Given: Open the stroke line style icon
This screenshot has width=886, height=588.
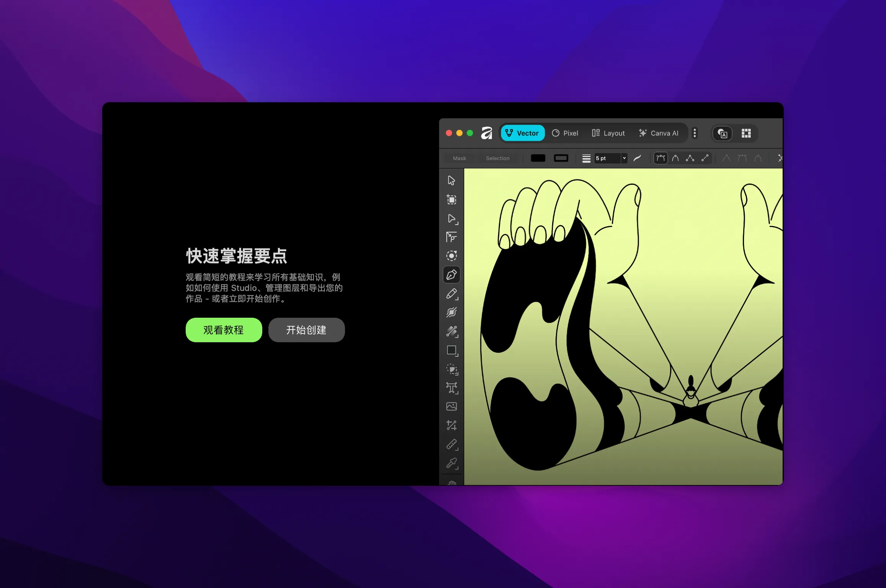Looking at the screenshot, I should pos(586,158).
